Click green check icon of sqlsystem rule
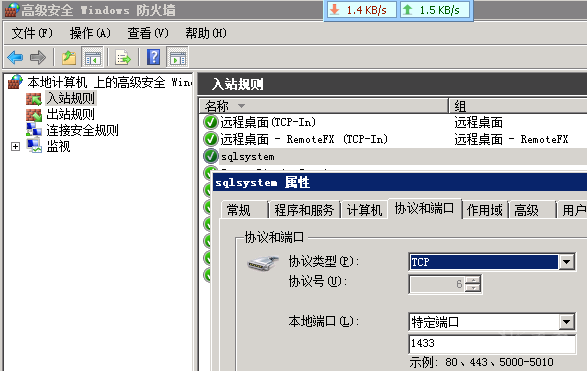Viewport: 587px width, 371px height. 211,156
